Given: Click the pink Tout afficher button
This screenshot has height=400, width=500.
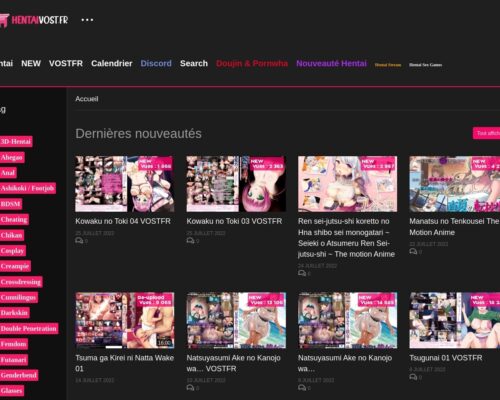Looking at the screenshot, I should (487, 133).
